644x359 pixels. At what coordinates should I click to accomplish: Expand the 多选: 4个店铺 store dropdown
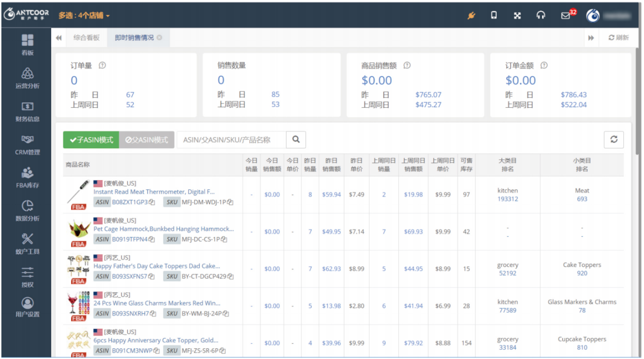(84, 15)
